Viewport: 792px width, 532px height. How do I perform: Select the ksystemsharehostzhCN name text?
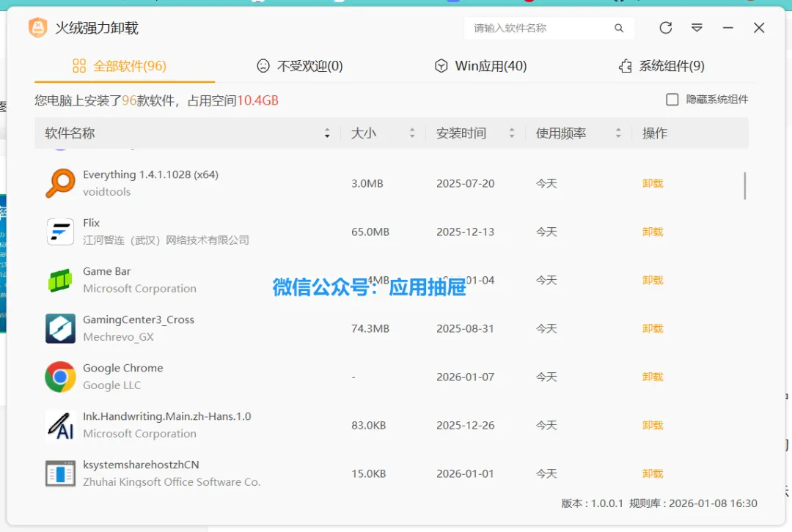click(141, 465)
